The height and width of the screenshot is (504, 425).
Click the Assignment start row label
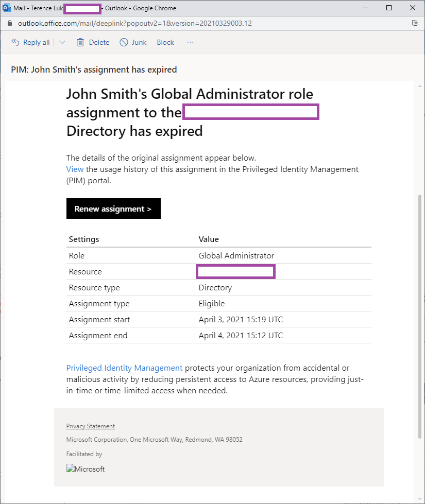[x=99, y=320]
